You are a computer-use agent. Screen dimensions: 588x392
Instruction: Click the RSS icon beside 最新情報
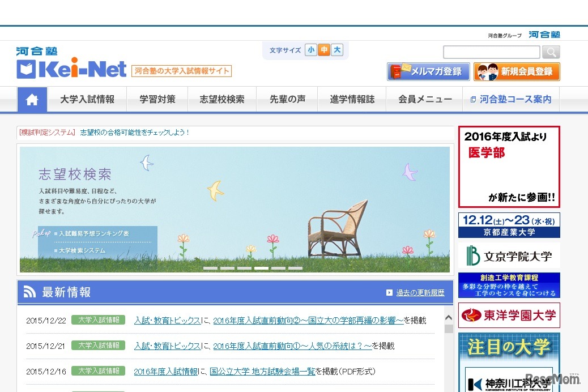[x=29, y=291]
